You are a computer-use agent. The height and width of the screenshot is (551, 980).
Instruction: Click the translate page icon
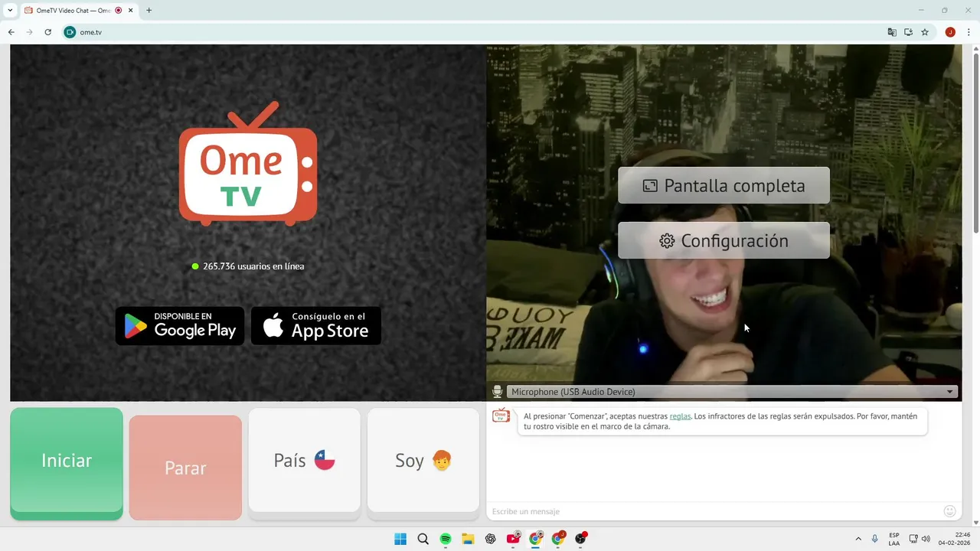[892, 32]
